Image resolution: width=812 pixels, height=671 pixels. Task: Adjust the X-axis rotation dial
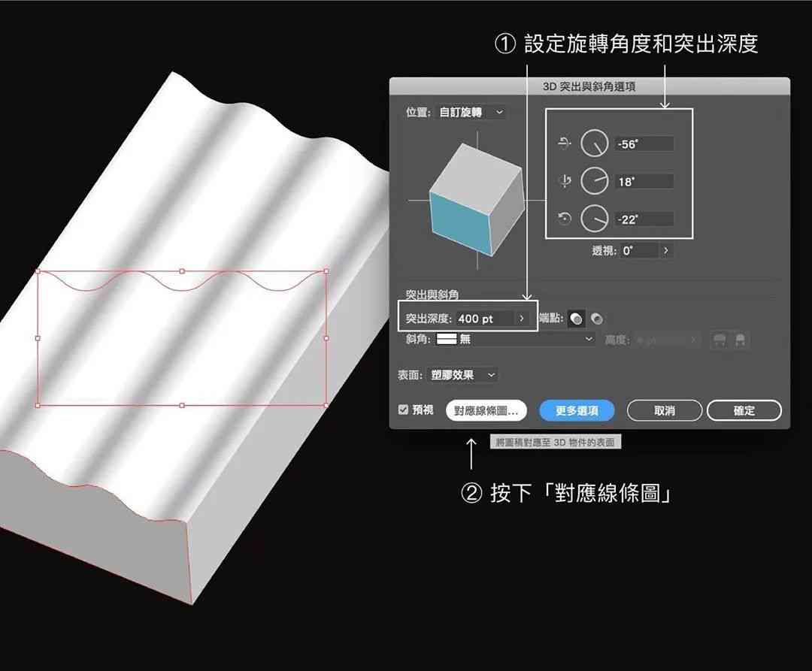point(594,144)
